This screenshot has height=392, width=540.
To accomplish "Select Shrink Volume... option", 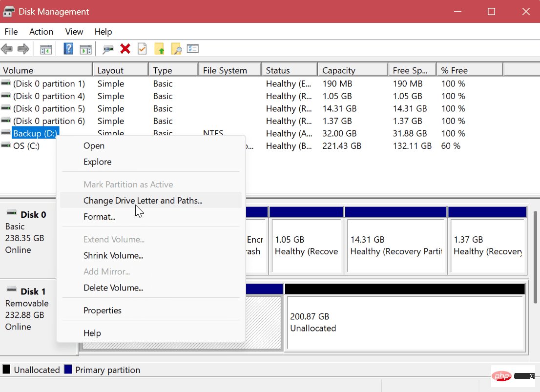I will point(151,256).
